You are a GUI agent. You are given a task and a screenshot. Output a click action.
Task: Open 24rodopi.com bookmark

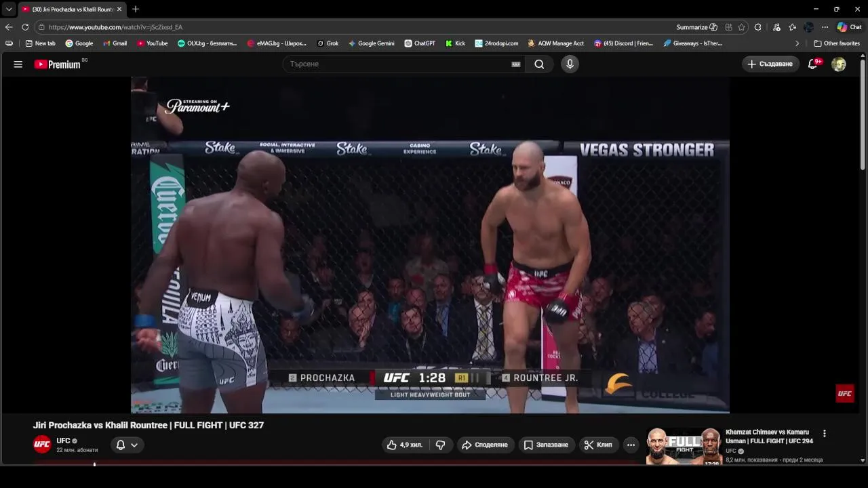(496, 43)
